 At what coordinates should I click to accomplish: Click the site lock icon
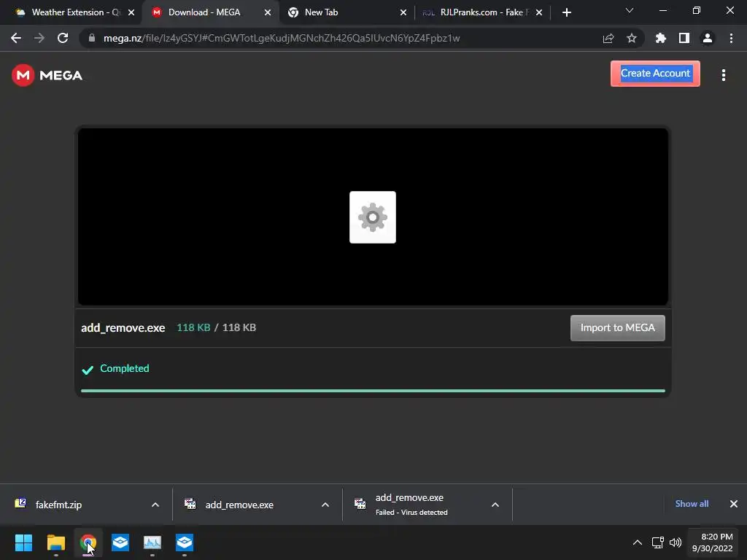coord(91,38)
